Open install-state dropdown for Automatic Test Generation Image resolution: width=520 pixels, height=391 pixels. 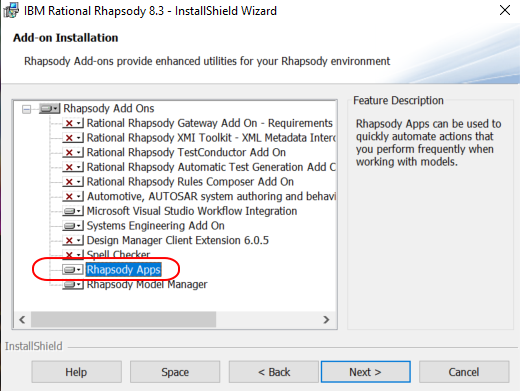73,167
